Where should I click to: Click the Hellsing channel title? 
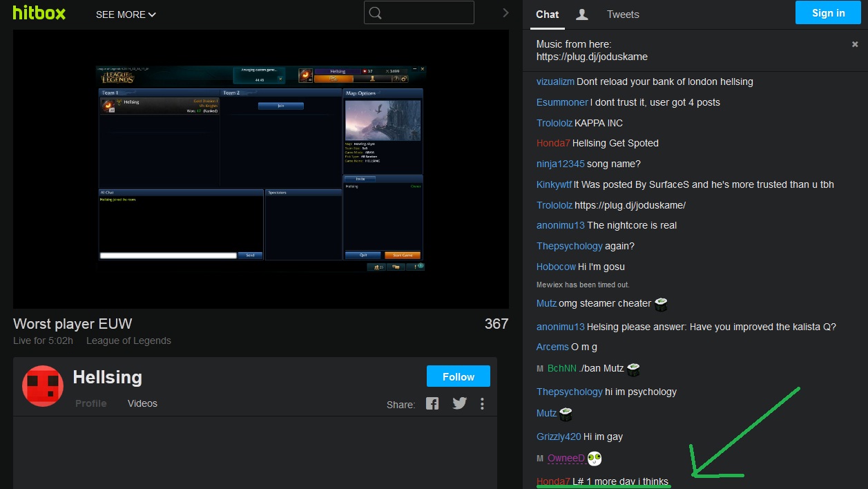[107, 377]
